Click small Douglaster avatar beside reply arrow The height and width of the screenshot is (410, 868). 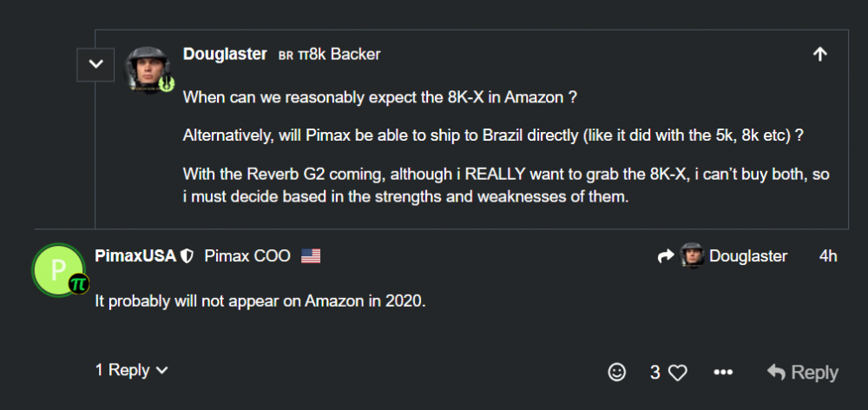click(x=692, y=256)
